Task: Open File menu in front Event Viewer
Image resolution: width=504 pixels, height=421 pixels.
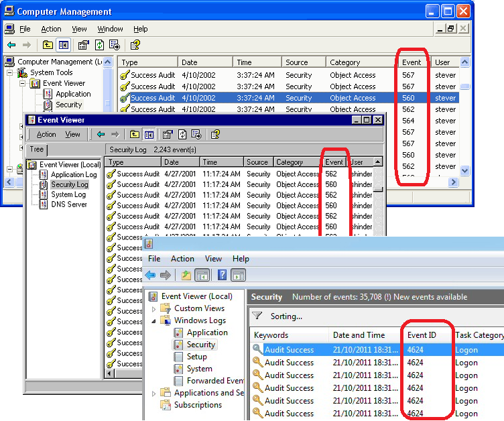Action: point(154,259)
